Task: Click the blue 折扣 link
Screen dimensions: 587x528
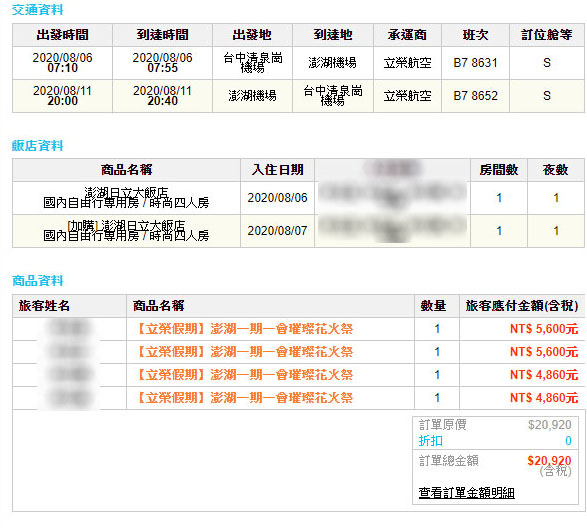Action: (x=431, y=441)
